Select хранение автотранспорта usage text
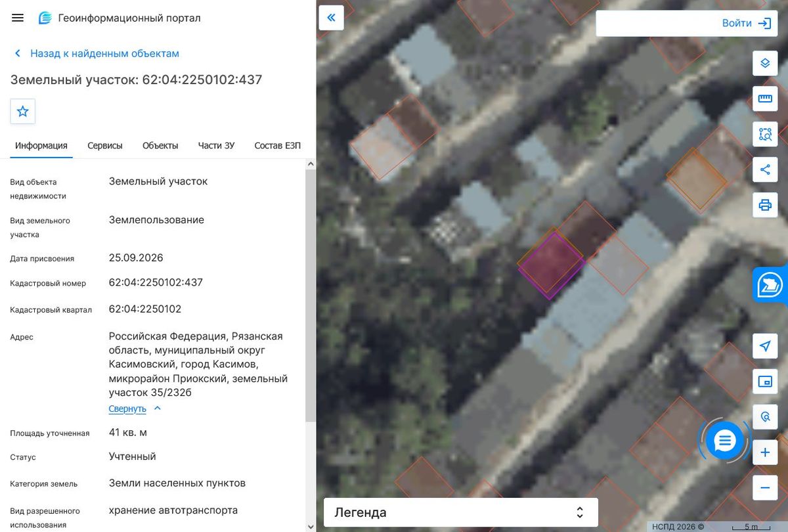 (x=173, y=510)
